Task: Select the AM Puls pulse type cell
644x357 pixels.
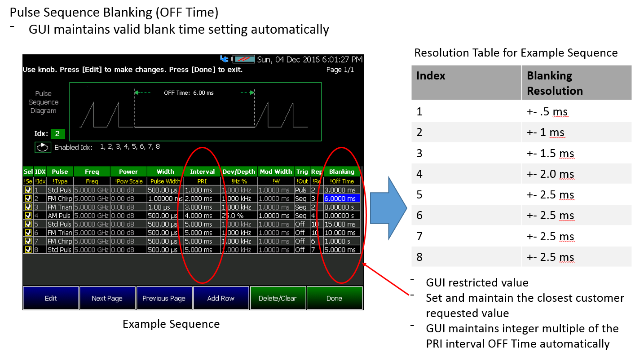Action: coord(60,216)
